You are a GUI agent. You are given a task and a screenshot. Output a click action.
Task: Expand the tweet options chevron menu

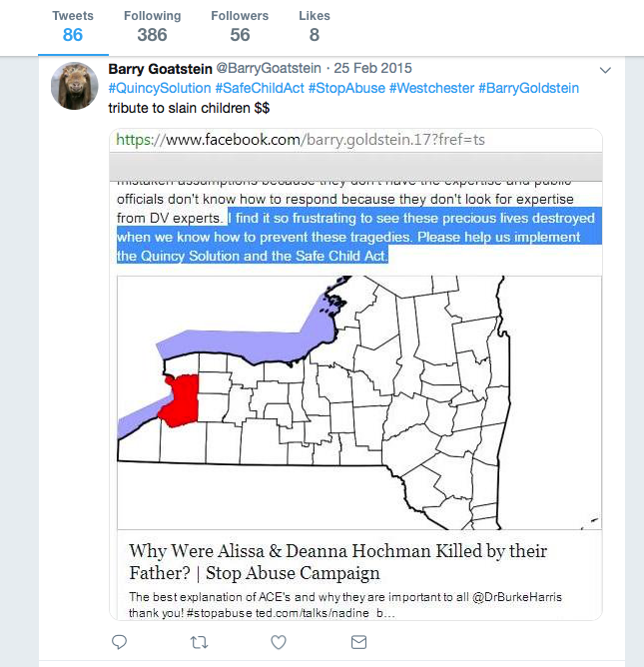point(605,70)
